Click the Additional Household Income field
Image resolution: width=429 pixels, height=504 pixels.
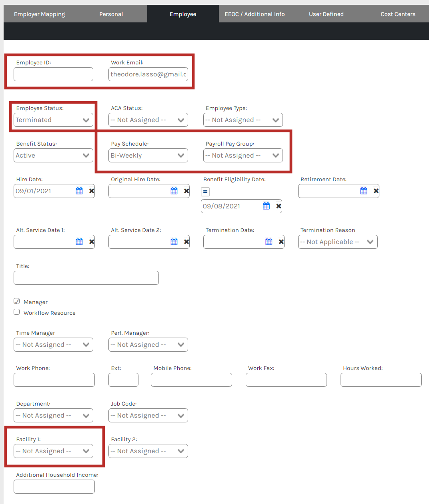click(54, 487)
